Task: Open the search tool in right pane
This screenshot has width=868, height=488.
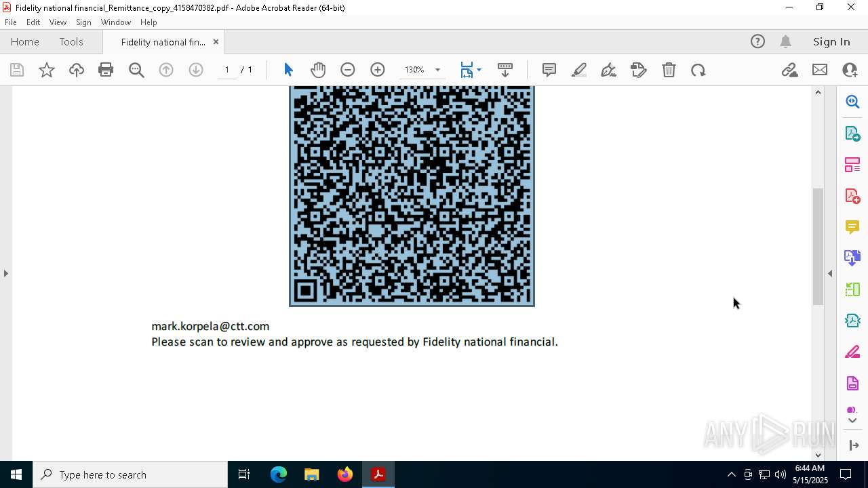Action: [x=852, y=102]
